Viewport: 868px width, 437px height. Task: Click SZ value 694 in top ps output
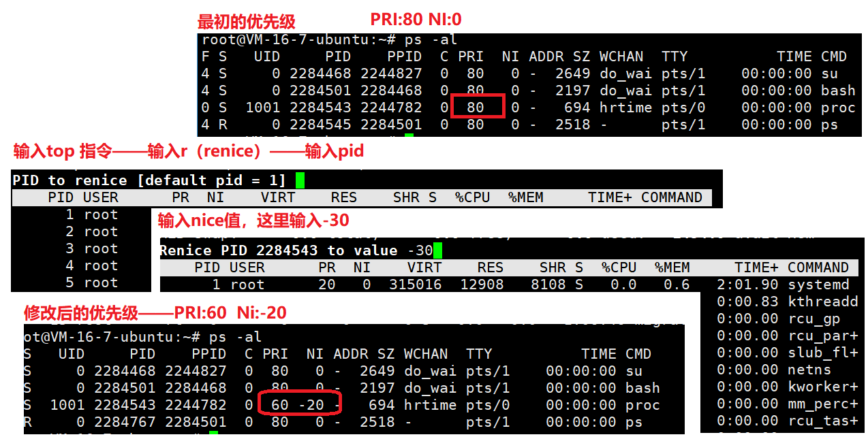tap(577, 108)
